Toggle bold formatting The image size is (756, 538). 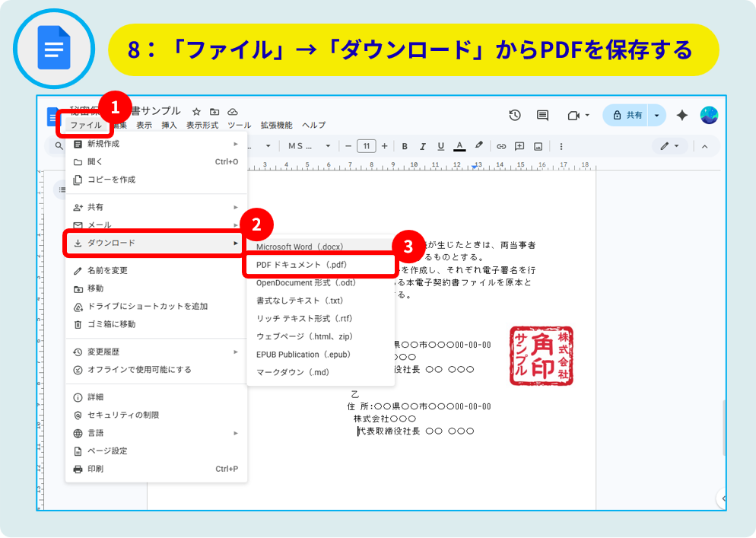coord(405,146)
